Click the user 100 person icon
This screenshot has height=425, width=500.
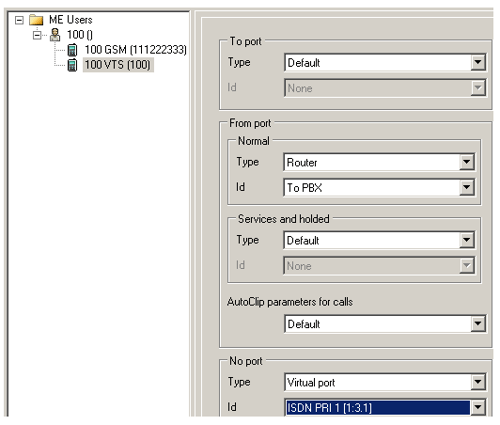tap(55, 35)
